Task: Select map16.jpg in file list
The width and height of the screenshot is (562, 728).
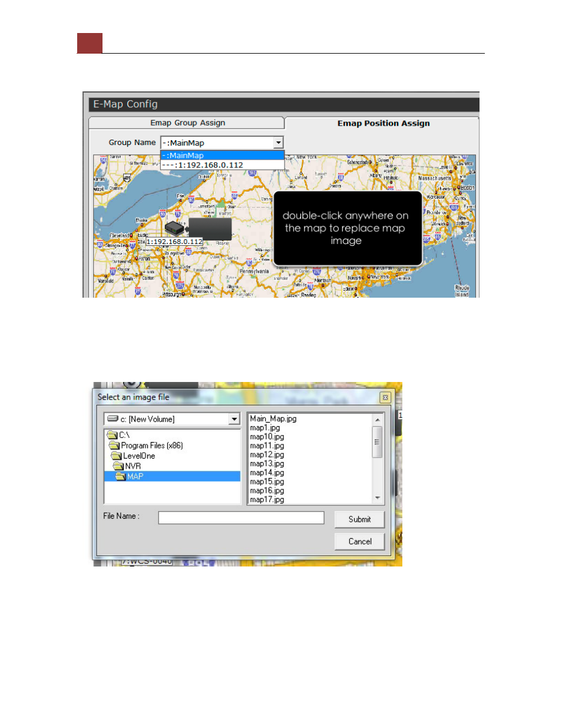Action: click(x=267, y=490)
